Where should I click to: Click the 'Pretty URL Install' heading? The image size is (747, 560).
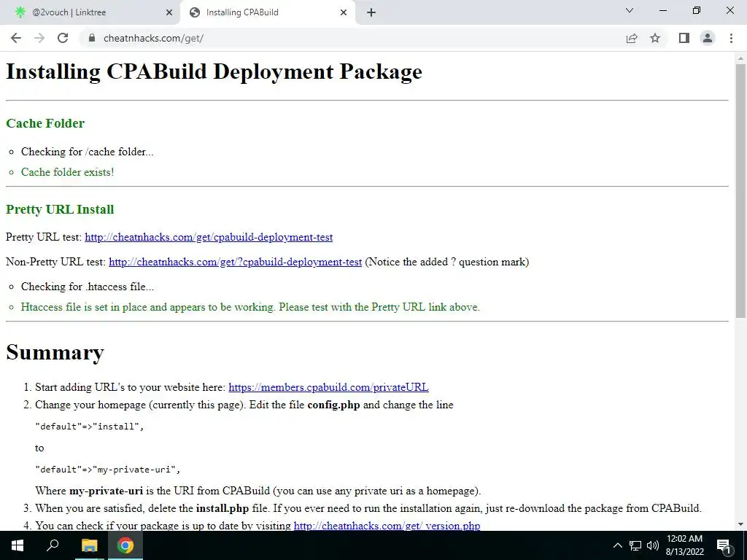60,209
